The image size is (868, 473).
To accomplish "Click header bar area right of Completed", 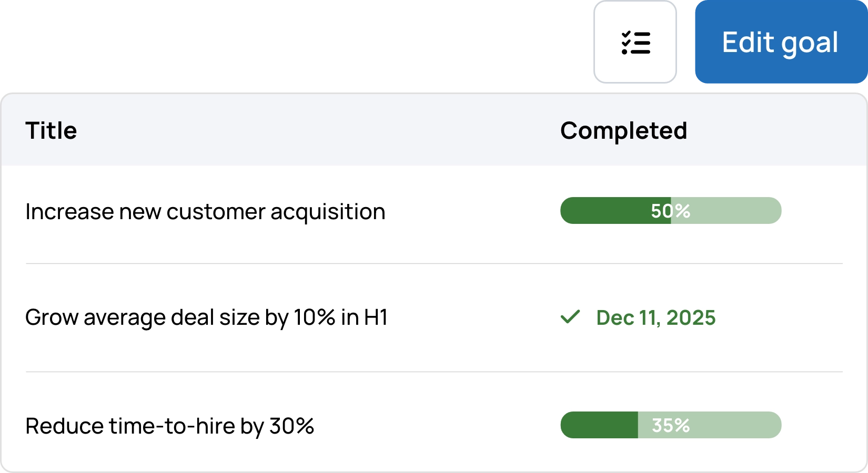I will pos(779,131).
